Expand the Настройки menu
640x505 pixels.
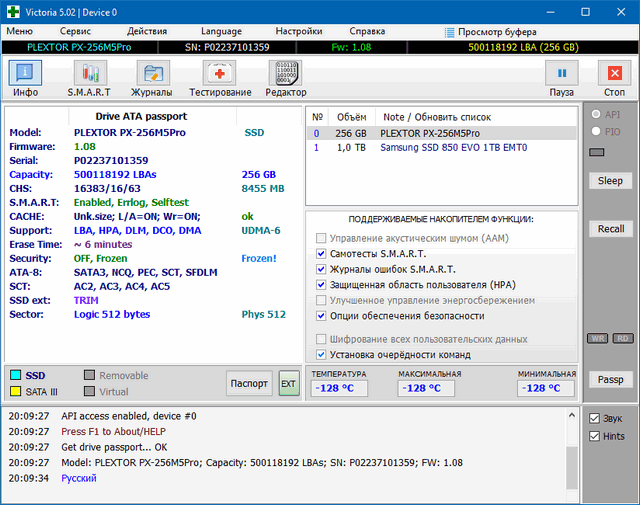click(x=299, y=31)
